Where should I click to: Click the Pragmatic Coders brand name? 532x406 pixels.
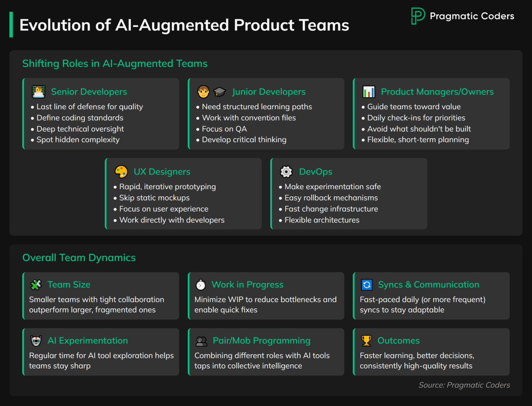point(472,16)
